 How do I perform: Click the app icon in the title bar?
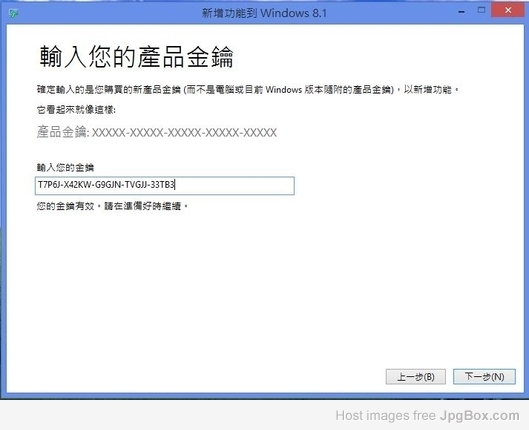coord(13,13)
